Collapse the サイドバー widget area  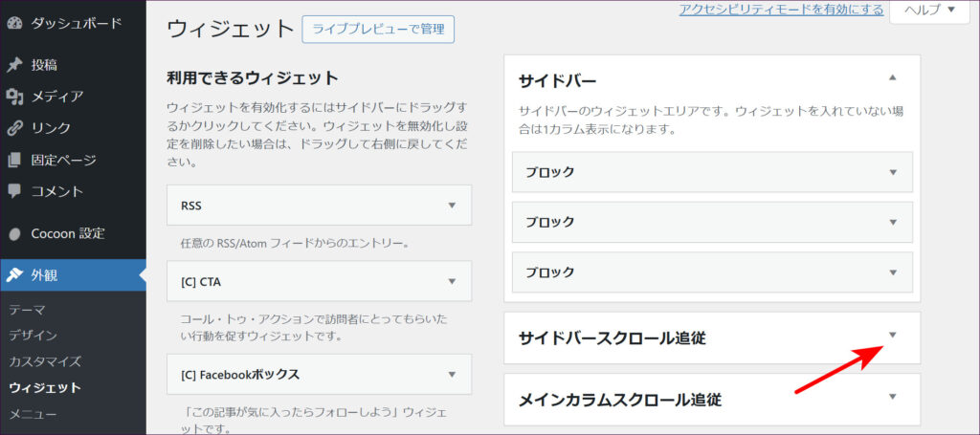(x=892, y=78)
